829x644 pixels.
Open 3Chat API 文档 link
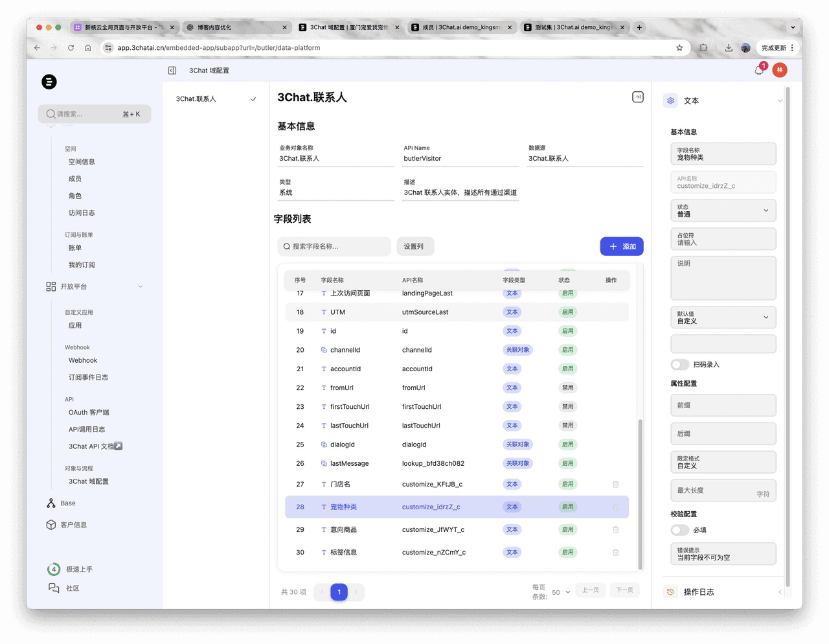pyautogui.click(x=95, y=446)
